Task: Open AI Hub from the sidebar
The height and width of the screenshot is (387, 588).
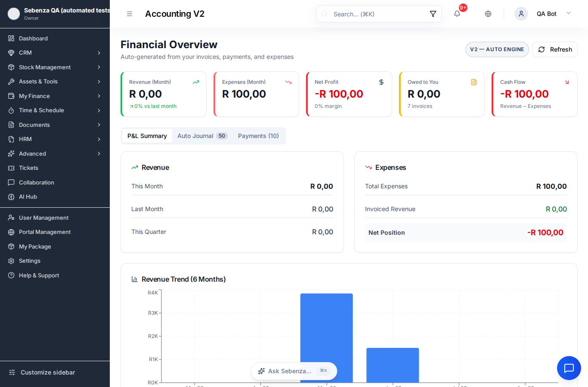Action: click(x=55, y=197)
